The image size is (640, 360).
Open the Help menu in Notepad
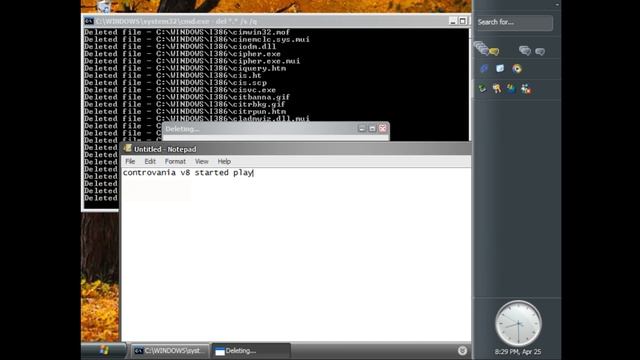click(224, 162)
